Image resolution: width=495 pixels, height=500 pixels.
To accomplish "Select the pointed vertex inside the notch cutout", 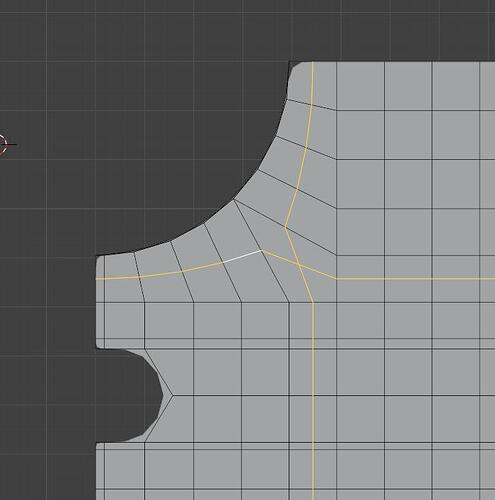I will click(x=173, y=396).
